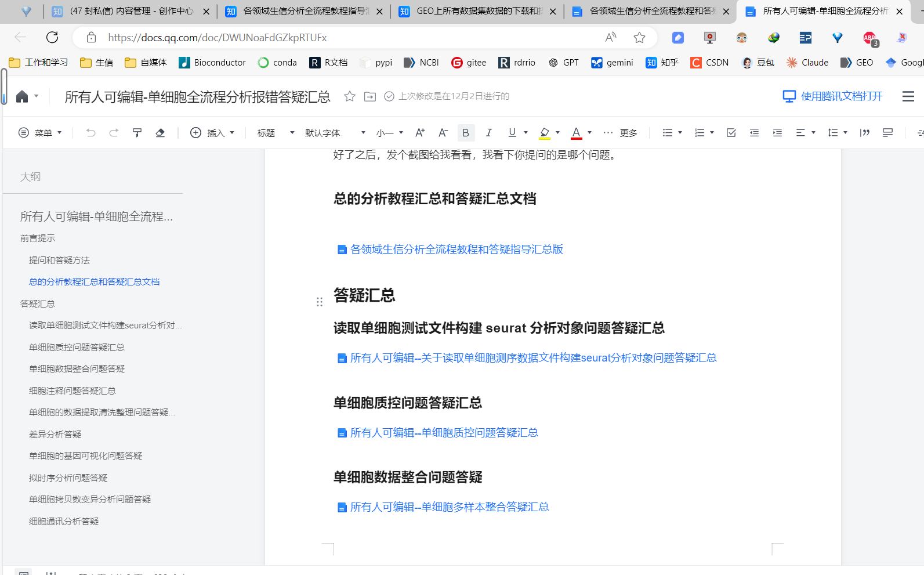This screenshot has width=924, height=575.
Task: Open the NCBI bookmark
Action: (422, 63)
